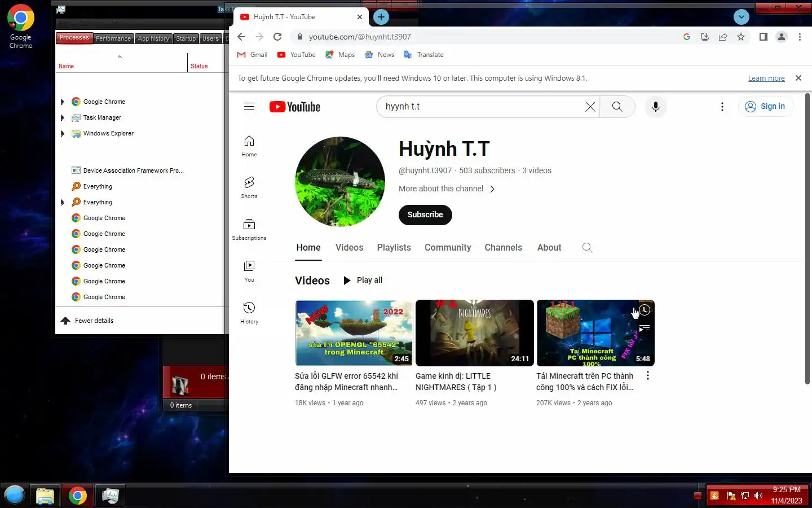
Task: Switch to Channels channel tab
Action: [503, 248]
